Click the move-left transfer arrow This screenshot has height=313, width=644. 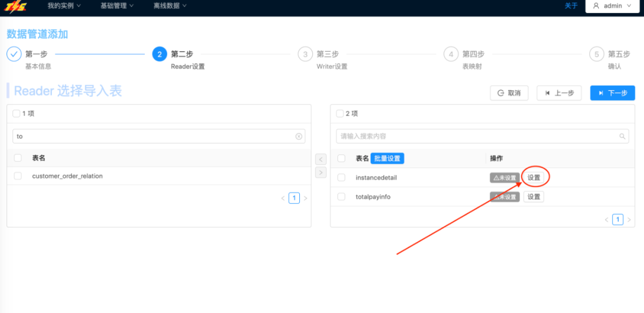pyautogui.click(x=321, y=159)
